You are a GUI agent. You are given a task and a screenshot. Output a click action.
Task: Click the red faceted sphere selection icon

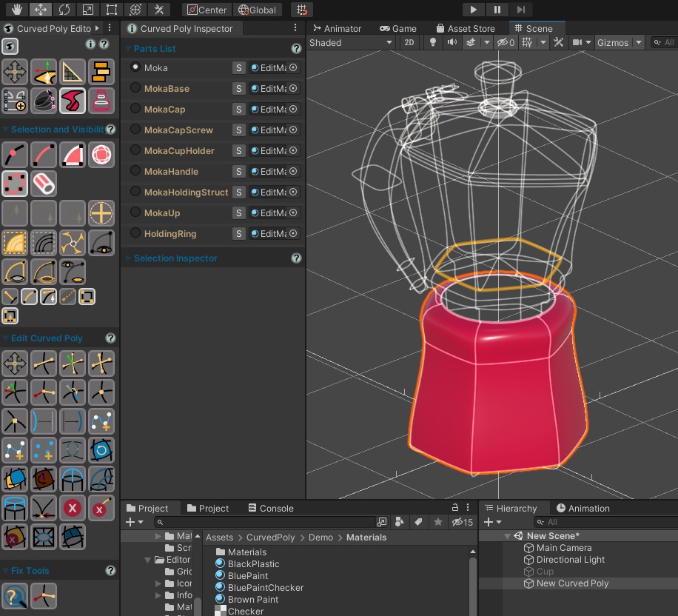[101, 155]
